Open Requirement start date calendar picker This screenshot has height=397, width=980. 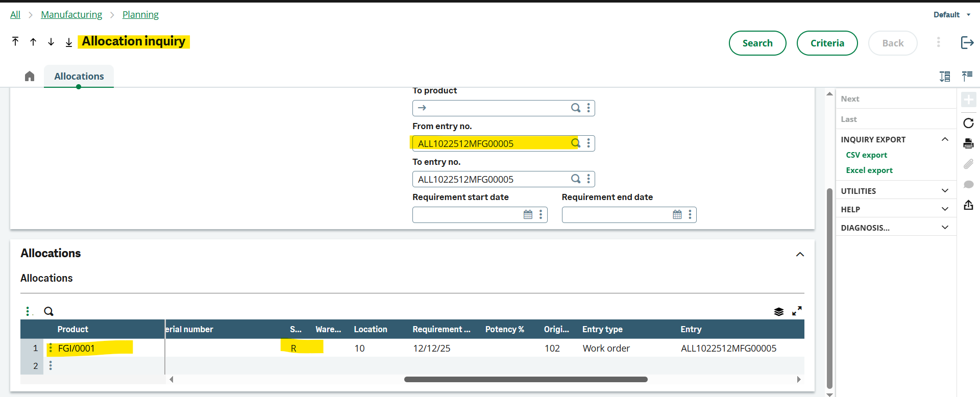pyautogui.click(x=528, y=215)
